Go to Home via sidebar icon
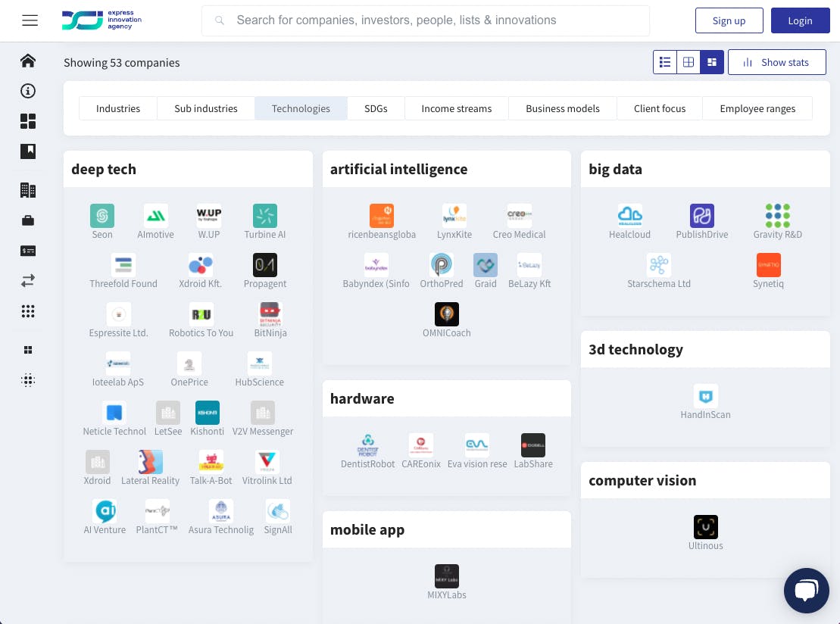840x624 pixels. pyautogui.click(x=28, y=61)
